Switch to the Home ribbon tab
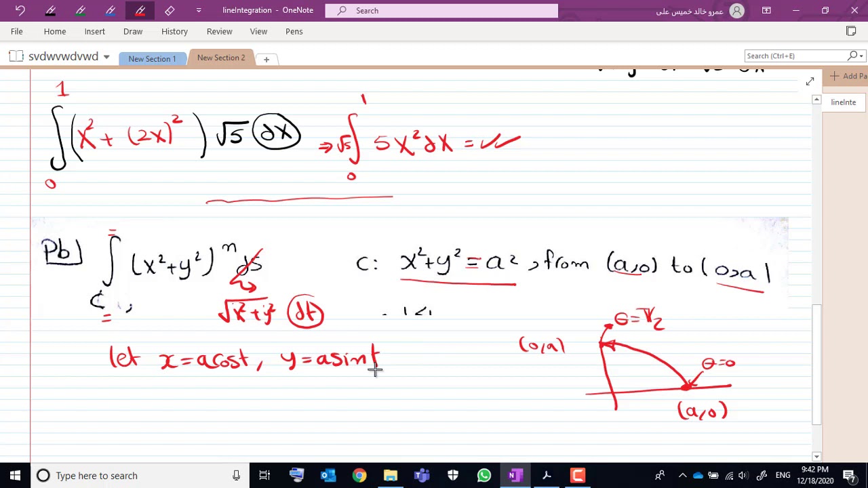This screenshot has width=868, height=488. pos(55,31)
